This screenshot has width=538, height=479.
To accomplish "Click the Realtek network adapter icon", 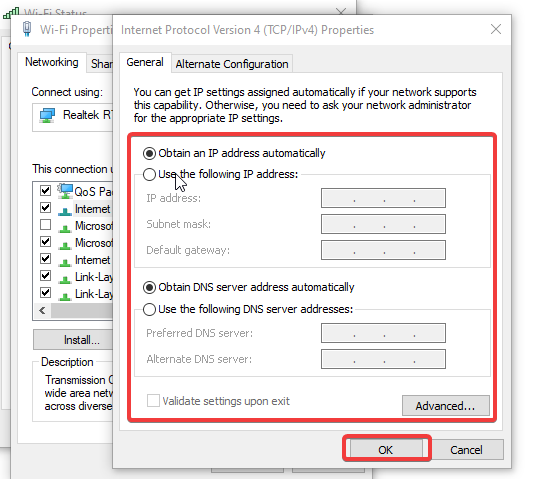I will 47,115.
